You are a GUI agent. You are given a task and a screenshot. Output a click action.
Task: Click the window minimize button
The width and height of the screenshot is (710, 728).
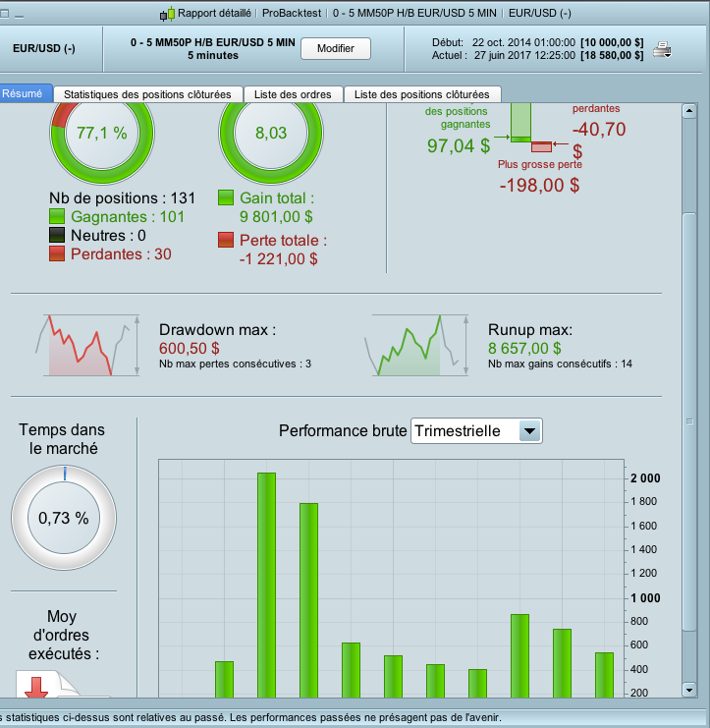coord(19,16)
